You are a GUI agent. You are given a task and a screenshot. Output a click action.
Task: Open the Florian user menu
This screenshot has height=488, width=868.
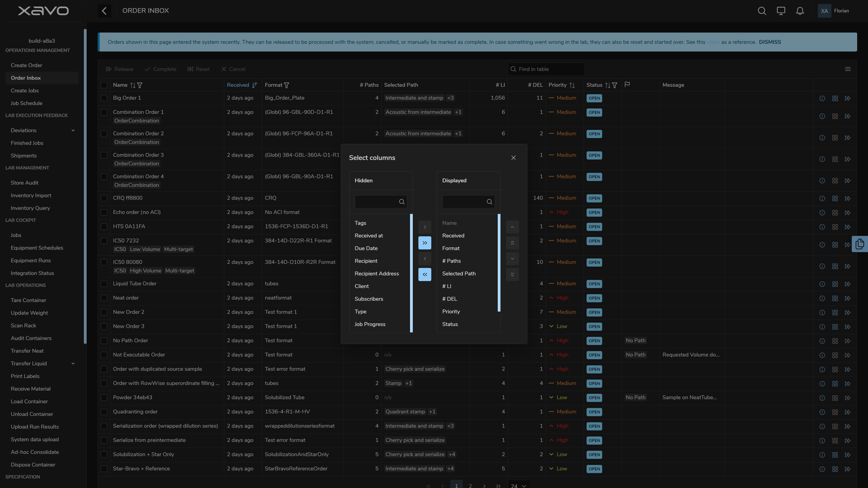click(834, 11)
